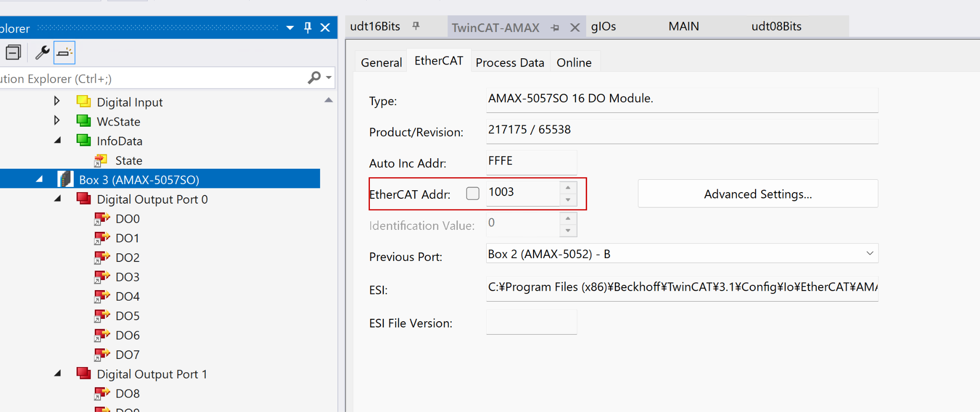The width and height of the screenshot is (980, 412).
Task: Open the Online tab
Action: pyautogui.click(x=574, y=63)
